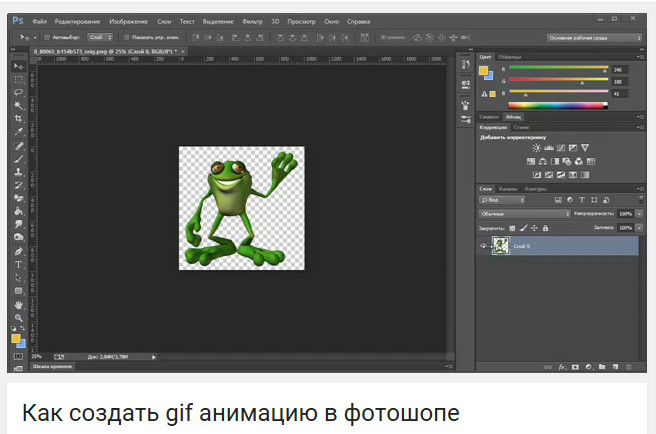Select the Type tool (T)
This screenshot has width=656, height=434.
pos(18,265)
